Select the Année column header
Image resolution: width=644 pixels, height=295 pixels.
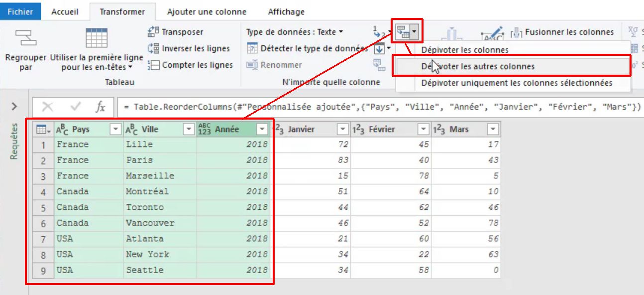coord(233,130)
